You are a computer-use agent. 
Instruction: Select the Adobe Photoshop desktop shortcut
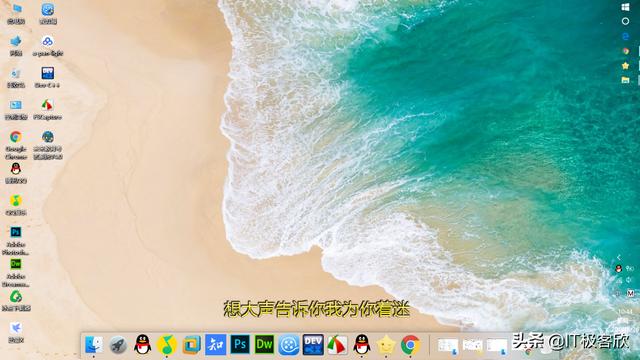coord(16,241)
